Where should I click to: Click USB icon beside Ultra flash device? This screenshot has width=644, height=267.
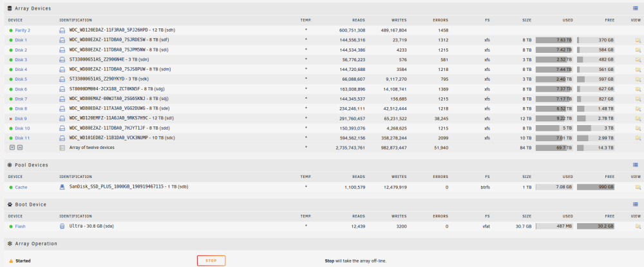tap(62, 226)
